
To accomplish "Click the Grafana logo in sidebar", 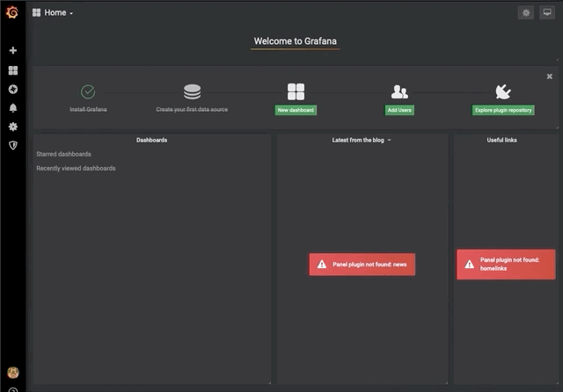I will (12, 12).
